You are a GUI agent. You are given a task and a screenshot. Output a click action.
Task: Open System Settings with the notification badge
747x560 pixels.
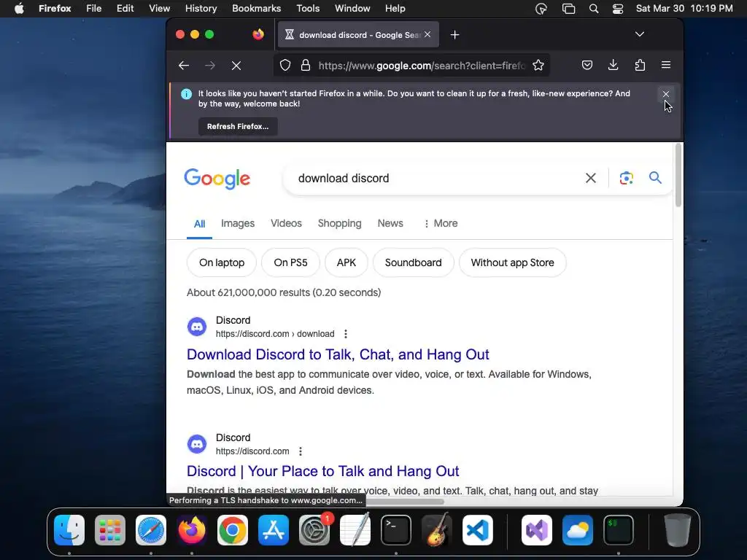[x=314, y=530]
